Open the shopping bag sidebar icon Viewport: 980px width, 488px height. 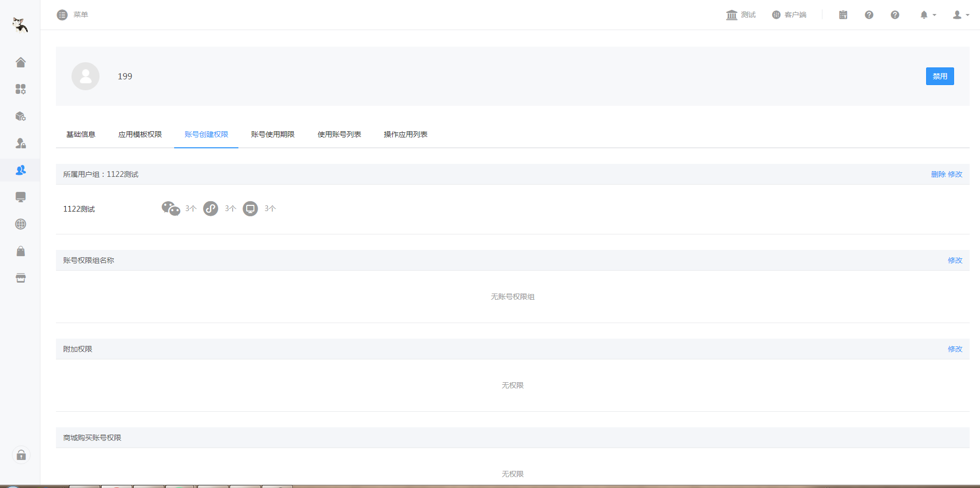click(x=21, y=251)
